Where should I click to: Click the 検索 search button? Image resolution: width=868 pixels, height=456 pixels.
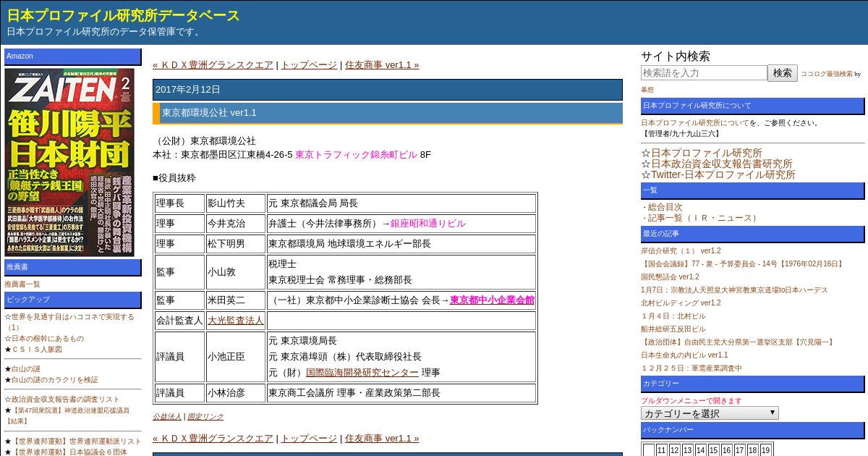point(783,72)
